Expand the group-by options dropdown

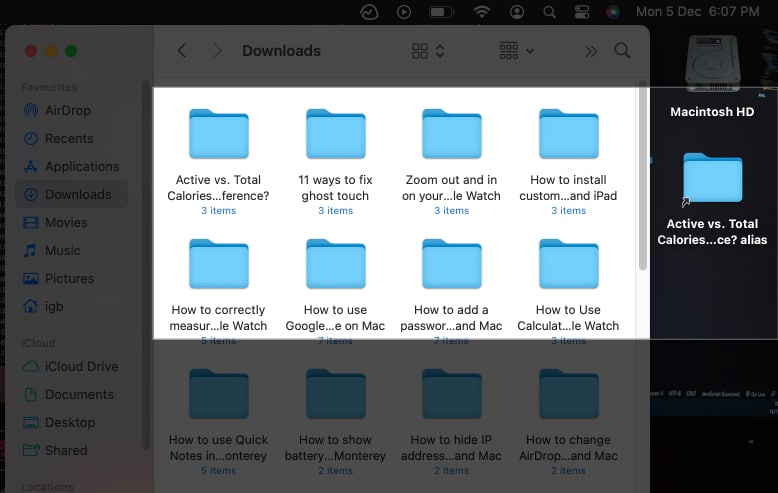tap(516, 51)
